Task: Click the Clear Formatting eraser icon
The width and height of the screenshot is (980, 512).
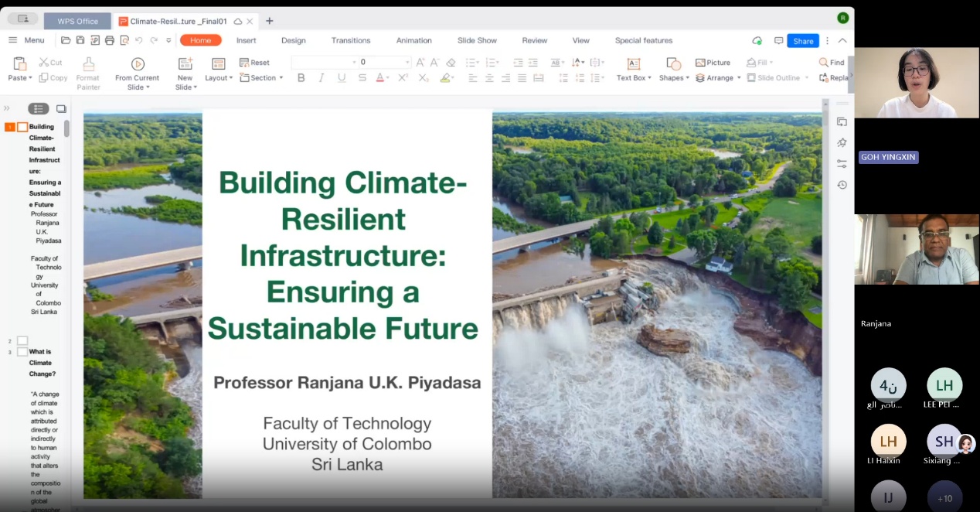Action: tap(451, 63)
